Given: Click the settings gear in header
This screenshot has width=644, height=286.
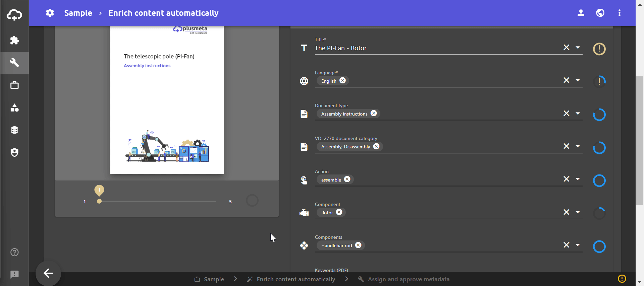Looking at the screenshot, I should [50, 13].
